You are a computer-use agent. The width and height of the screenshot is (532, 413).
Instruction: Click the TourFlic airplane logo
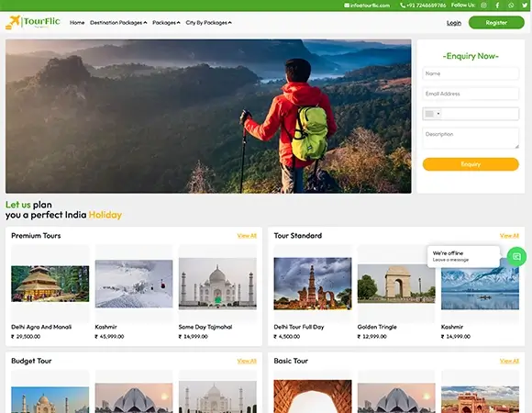click(33, 22)
